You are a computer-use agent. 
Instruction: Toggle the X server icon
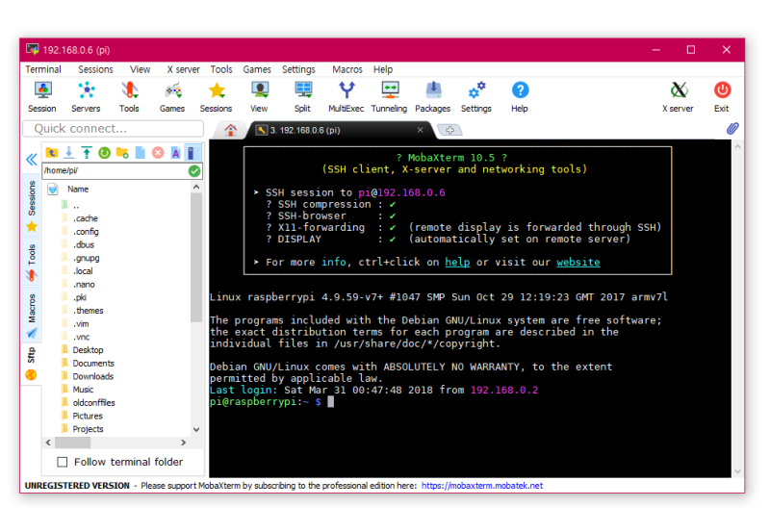pos(679,97)
